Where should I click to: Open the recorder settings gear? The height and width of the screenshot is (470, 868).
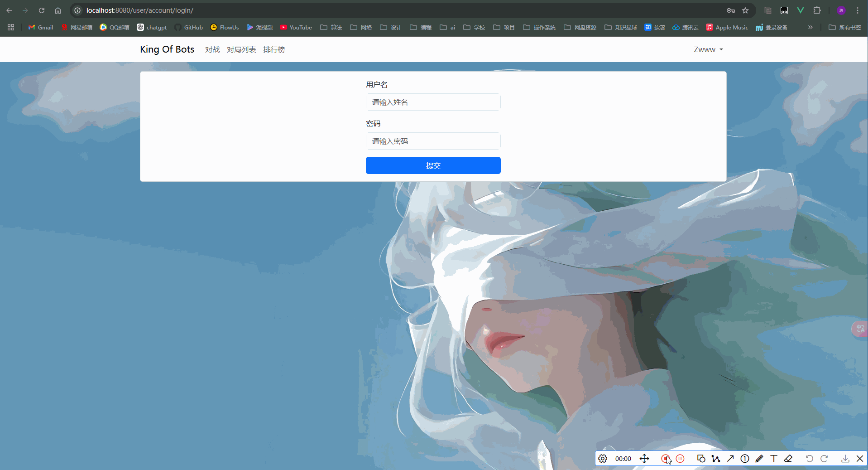pos(603,459)
